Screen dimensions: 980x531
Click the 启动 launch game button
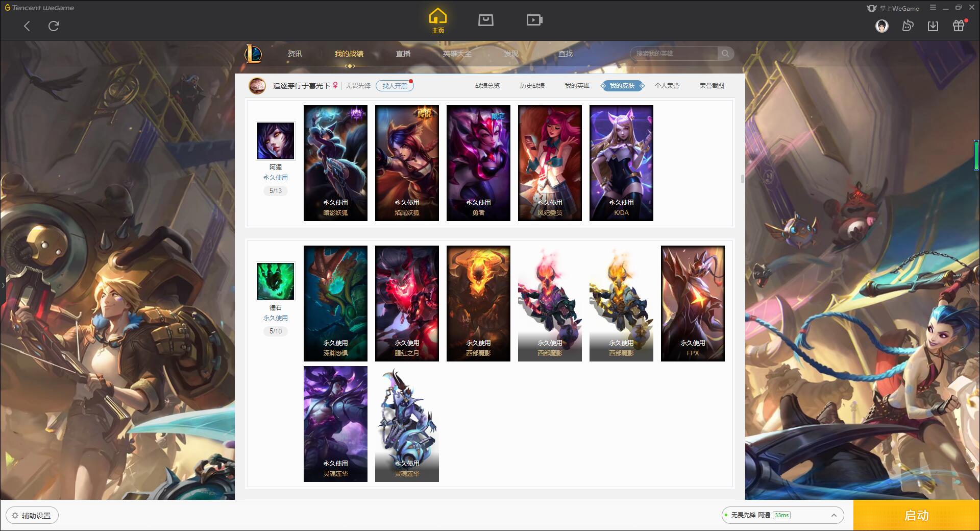[x=917, y=516]
